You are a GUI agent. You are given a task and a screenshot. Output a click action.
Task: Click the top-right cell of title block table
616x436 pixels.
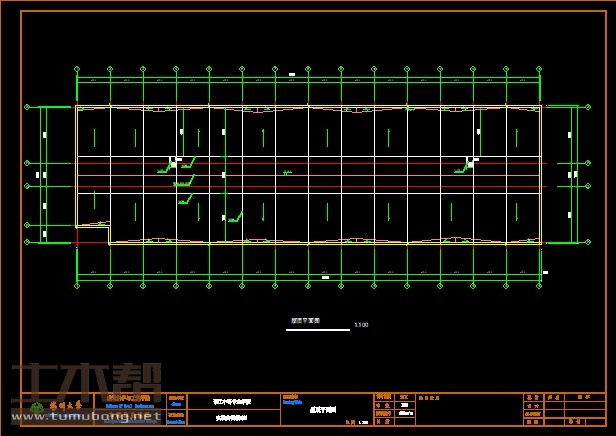coord(590,397)
